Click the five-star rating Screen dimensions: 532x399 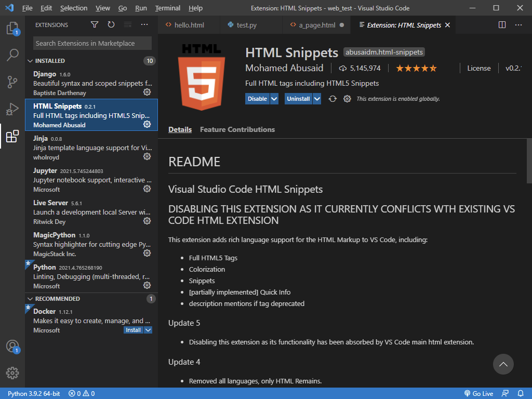[416, 68]
